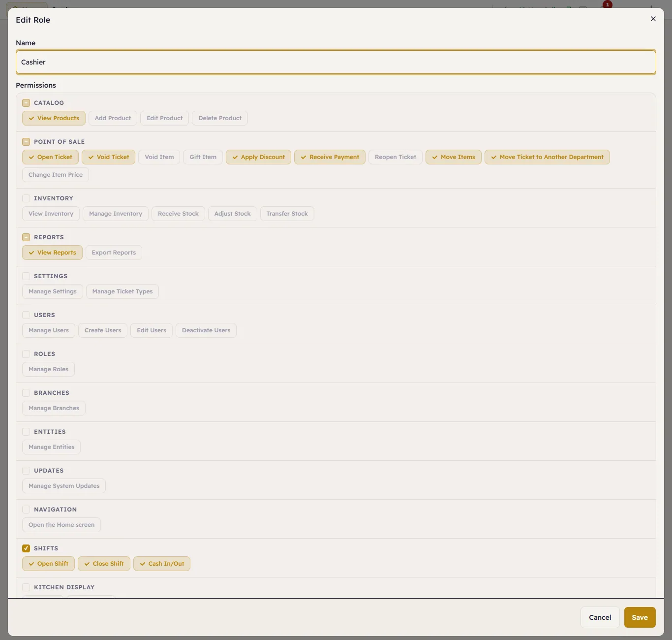672x640 pixels.
Task: Enable the Change Item Price permission
Action: tap(56, 175)
